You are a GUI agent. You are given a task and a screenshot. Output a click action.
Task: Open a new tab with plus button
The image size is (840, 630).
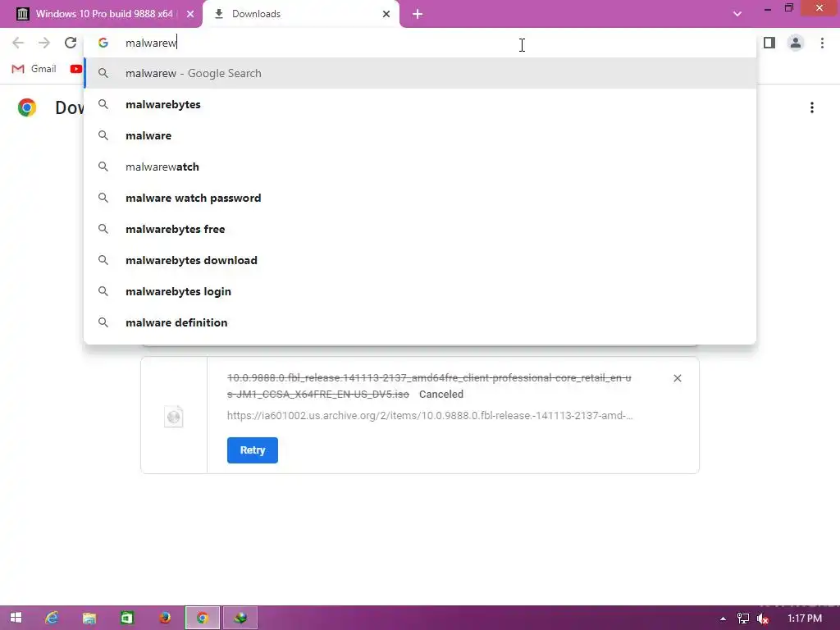pyautogui.click(x=418, y=14)
